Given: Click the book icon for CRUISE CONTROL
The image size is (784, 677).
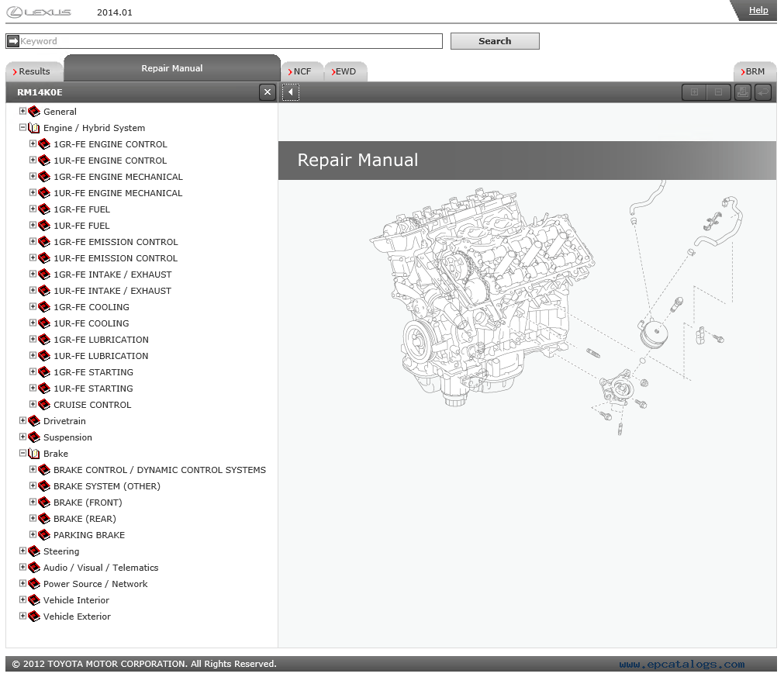Looking at the screenshot, I should [x=44, y=405].
